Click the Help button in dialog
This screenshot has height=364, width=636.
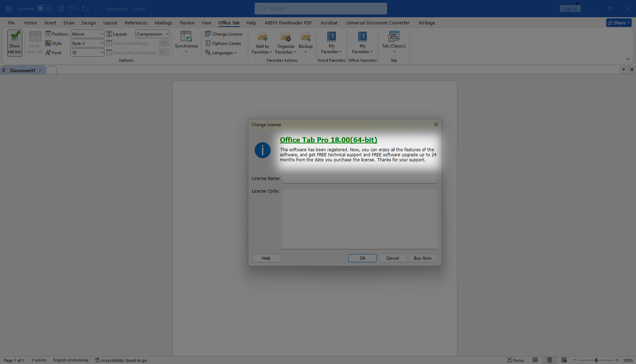[x=266, y=258]
